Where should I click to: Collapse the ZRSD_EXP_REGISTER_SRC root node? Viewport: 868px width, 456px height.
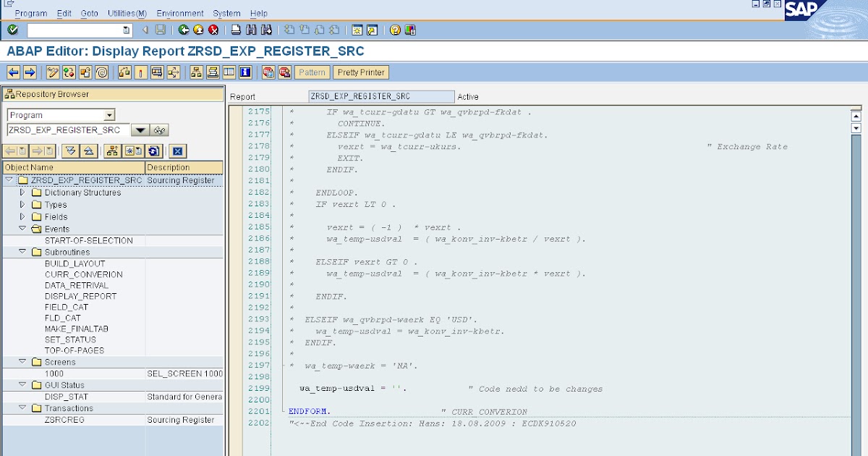9,180
